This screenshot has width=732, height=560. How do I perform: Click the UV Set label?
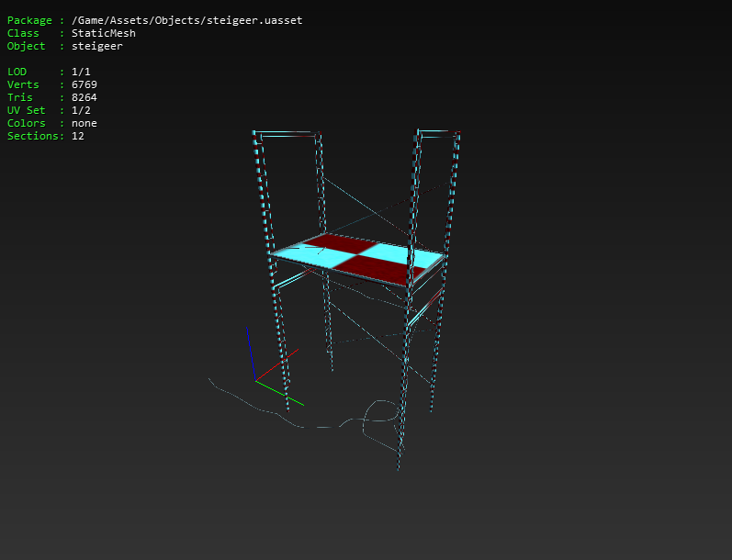26,110
